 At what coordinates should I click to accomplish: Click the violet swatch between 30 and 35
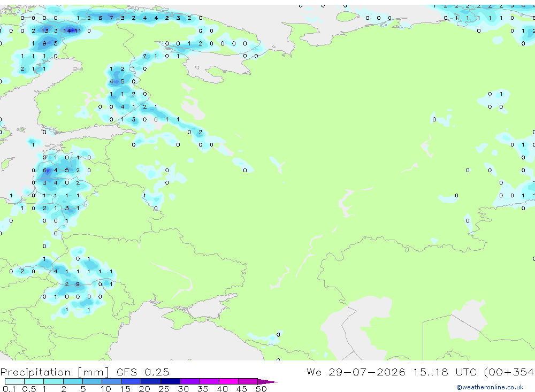pyautogui.click(x=190, y=381)
